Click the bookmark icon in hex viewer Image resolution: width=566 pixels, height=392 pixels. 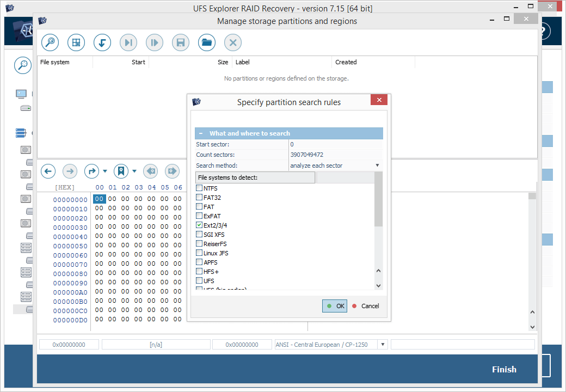click(x=121, y=171)
